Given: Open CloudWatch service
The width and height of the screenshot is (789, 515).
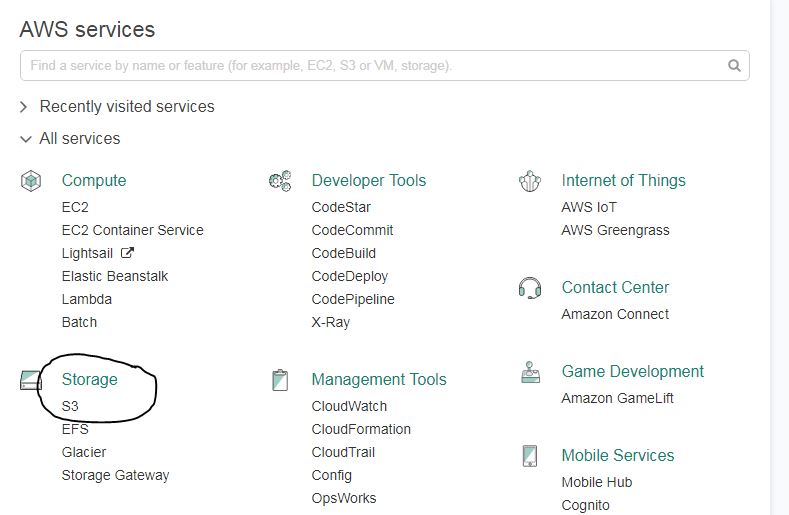Looking at the screenshot, I should pyautogui.click(x=349, y=406).
